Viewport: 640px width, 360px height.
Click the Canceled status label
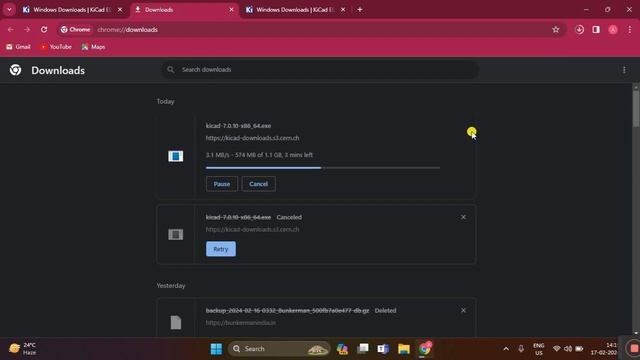pyautogui.click(x=289, y=217)
